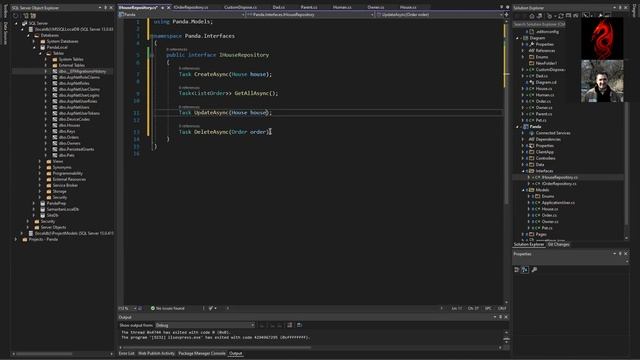Select the dbo.AspNetUsers table

click(x=73, y=107)
